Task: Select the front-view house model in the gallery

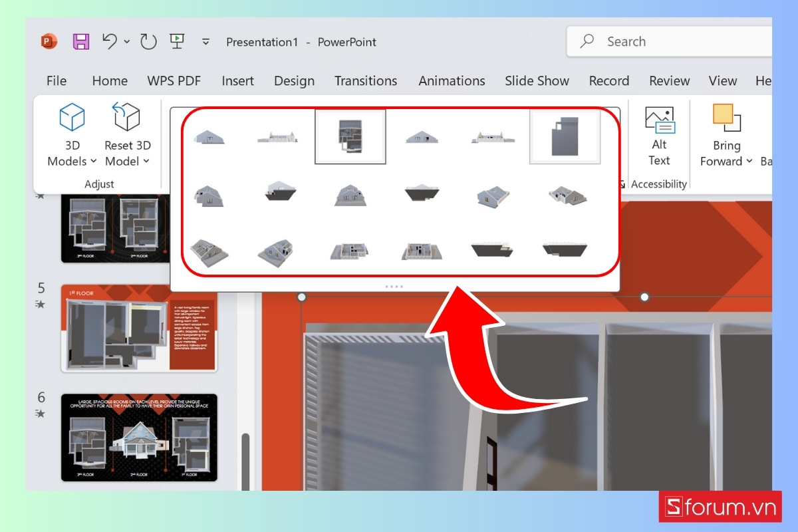Action: [x=209, y=136]
